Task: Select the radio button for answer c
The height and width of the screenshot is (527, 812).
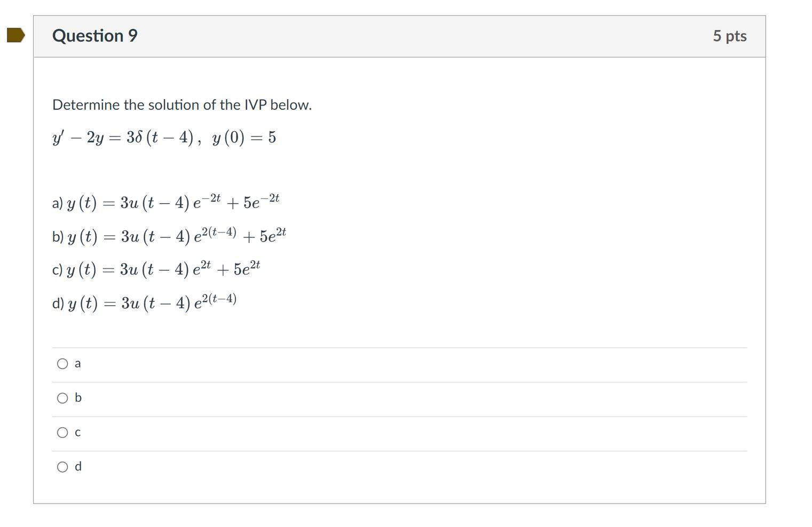Action: click(x=63, y=432)
